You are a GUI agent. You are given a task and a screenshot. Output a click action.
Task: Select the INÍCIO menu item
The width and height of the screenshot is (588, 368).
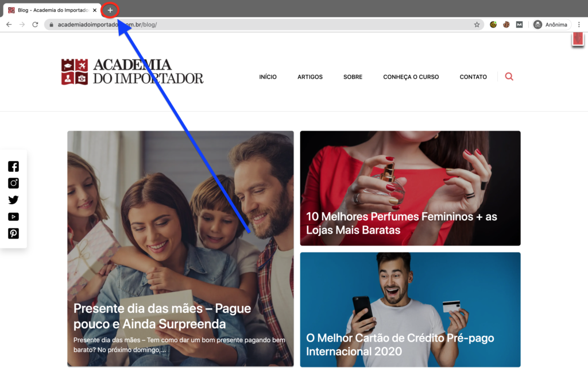268,76
